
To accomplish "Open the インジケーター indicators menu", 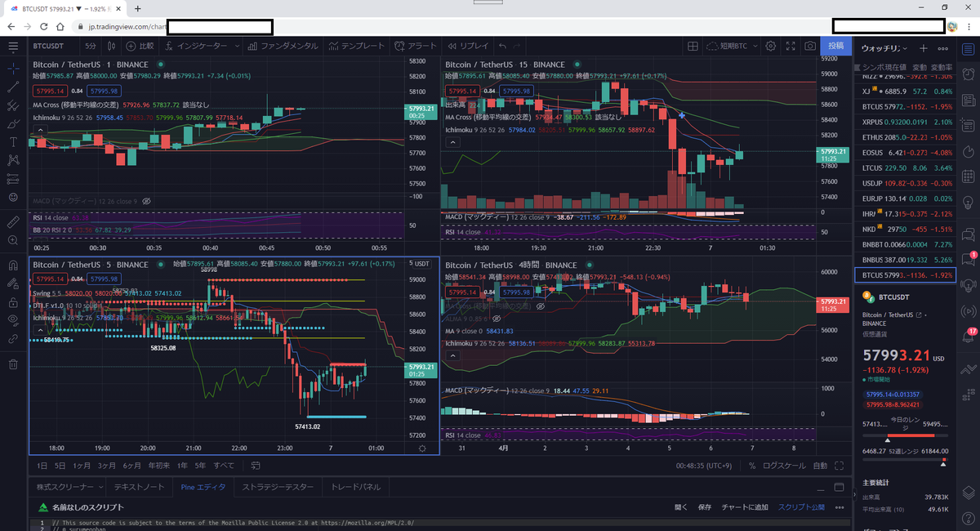I will coord(197,47).
